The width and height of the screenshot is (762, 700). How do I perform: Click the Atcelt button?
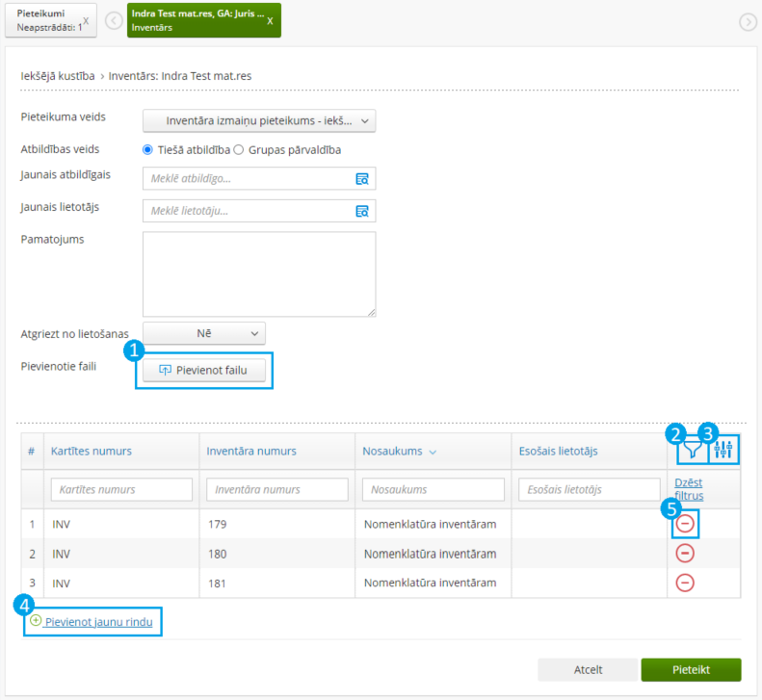[x=588, y=670]
